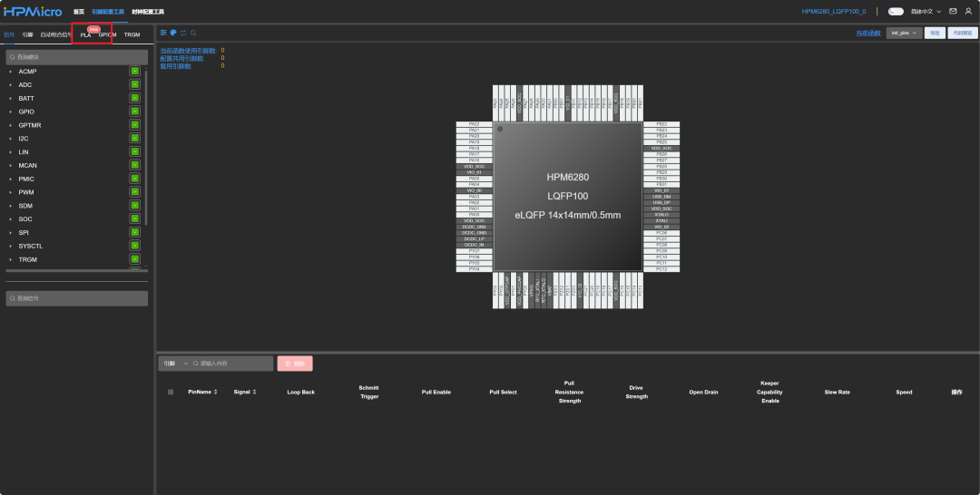Click the 查询模块 module search field
The image size is (980, 495).
click(x=77, y=57)
